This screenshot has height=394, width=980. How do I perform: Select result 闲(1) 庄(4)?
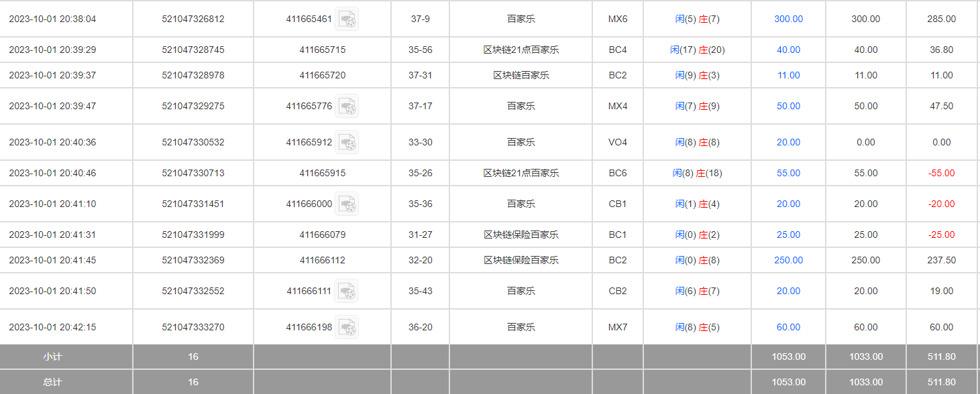click(698, 204)
